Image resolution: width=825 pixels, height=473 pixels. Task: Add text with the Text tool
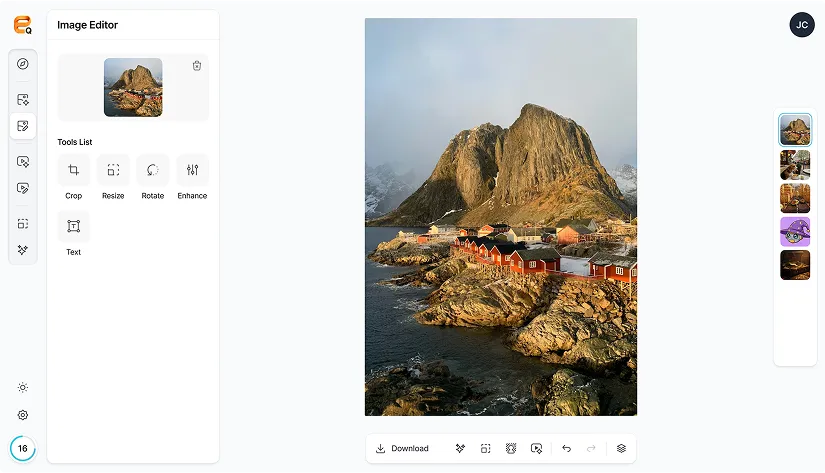click(x=73, y=227)
